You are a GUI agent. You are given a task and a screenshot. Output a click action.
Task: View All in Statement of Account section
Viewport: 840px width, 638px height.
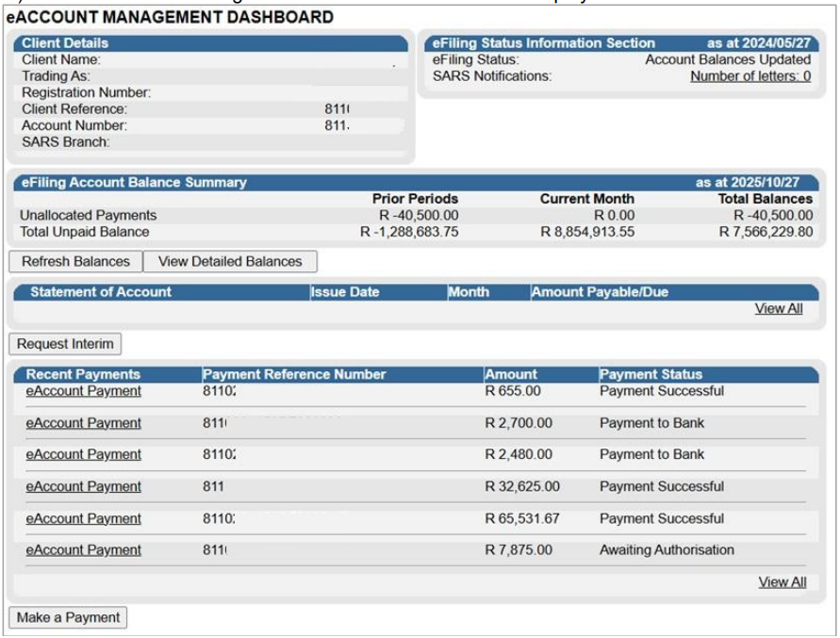778,308
